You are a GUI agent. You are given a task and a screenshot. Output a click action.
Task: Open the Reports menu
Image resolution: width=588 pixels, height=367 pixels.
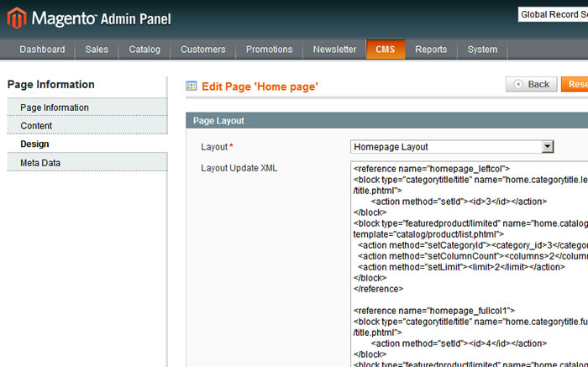[431, 50]
